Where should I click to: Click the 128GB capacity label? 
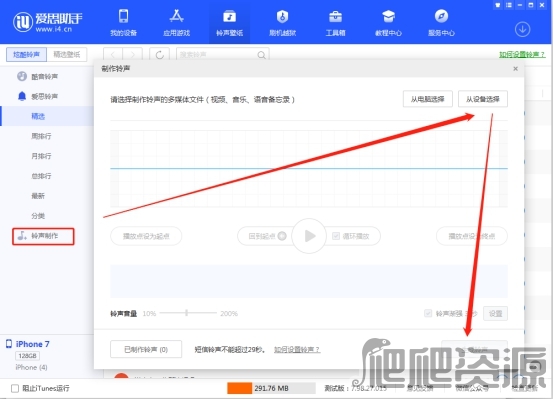point(27,356)
